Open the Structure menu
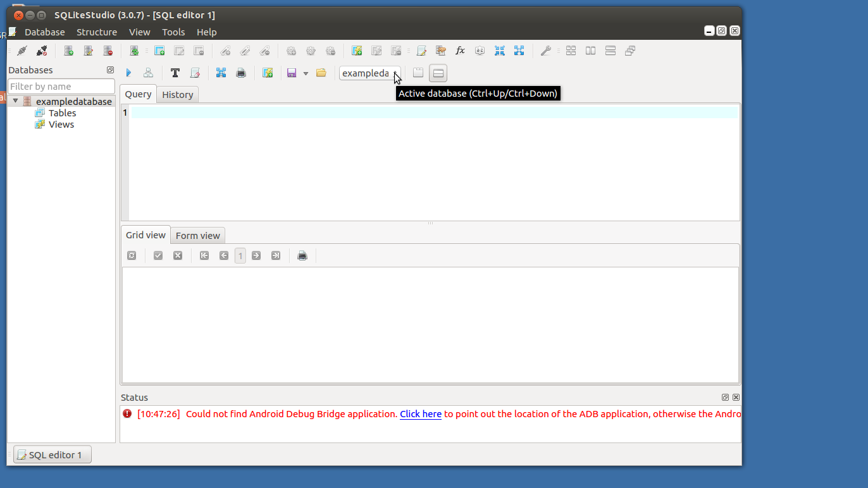The height and width of the screenshot is (488, 868). click(97, 32)
